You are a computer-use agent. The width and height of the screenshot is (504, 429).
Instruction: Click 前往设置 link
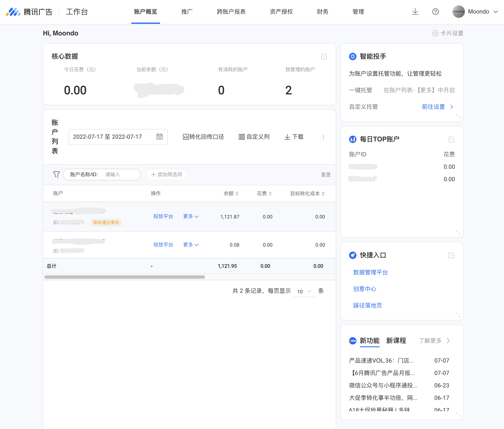coord(433,107)
